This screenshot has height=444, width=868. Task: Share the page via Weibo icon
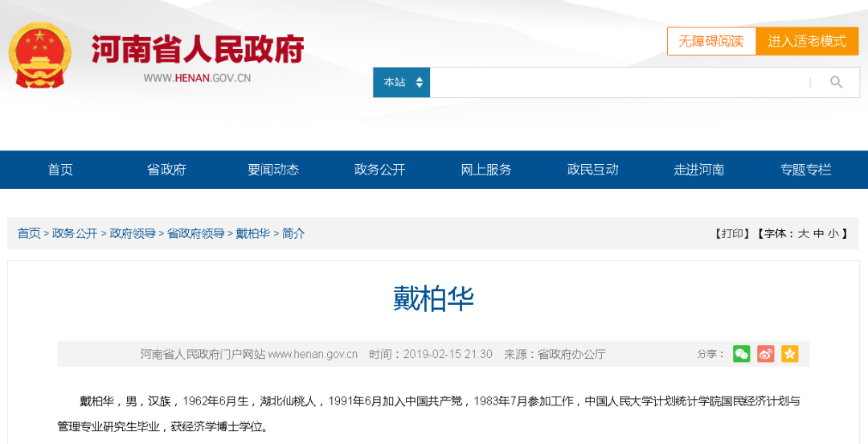coord(766,354)
